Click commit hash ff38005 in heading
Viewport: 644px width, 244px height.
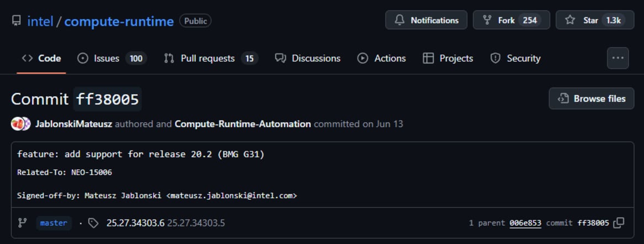click(108, 99)
